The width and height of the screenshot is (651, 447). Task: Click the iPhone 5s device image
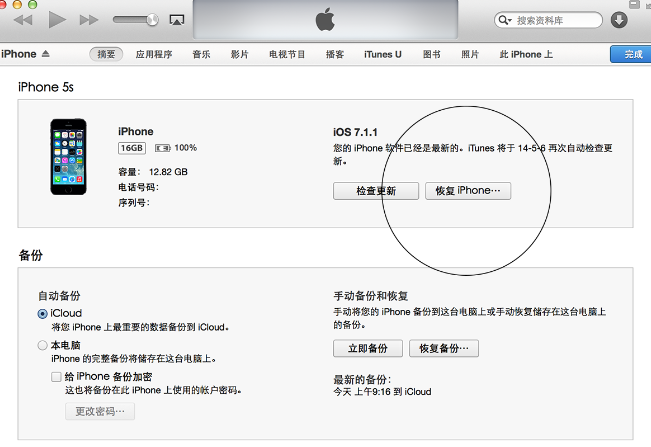pyautogui.click(x=69, y=157)
